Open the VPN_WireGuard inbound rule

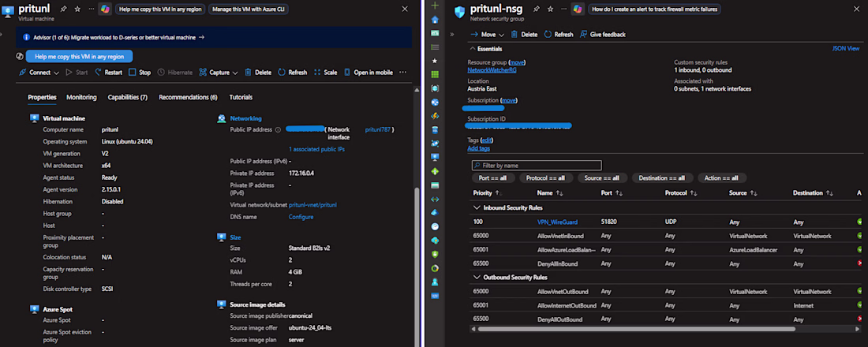[557, 222]
